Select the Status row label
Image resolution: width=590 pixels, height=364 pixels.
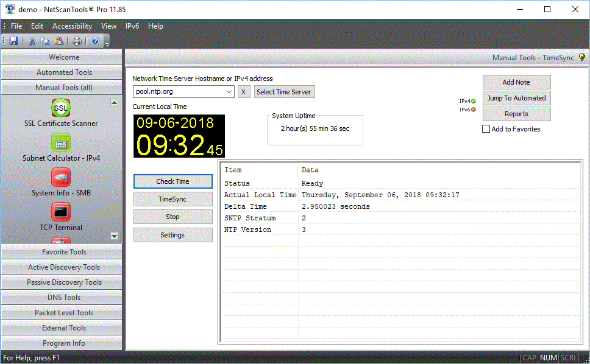pyautogui.click(x=237, y=183)
